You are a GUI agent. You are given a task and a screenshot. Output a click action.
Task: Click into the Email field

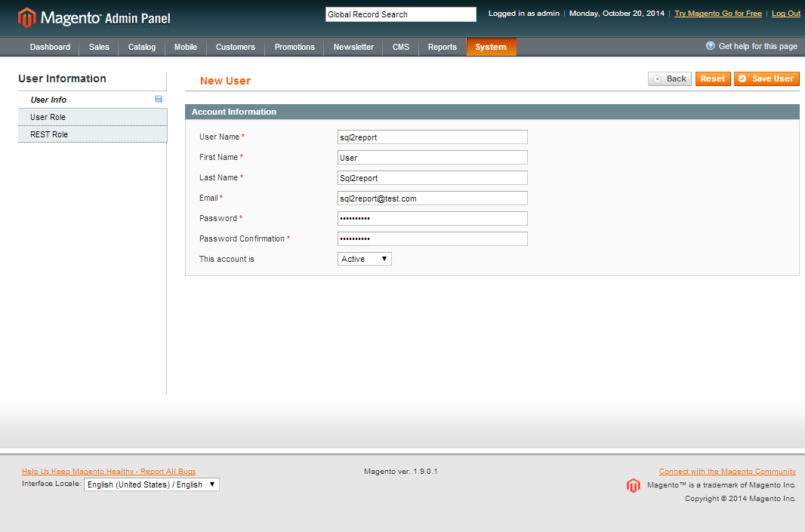[x=432, y=198]
